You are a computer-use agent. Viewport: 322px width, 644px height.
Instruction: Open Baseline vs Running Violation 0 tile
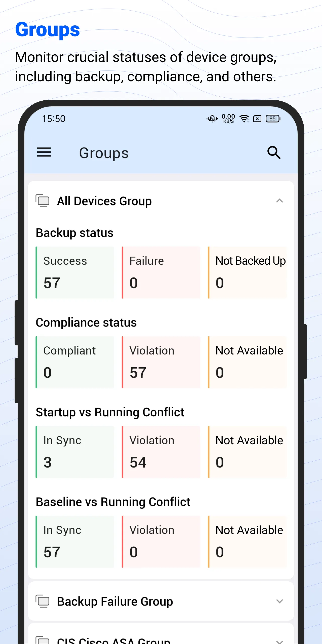point(161,542)
